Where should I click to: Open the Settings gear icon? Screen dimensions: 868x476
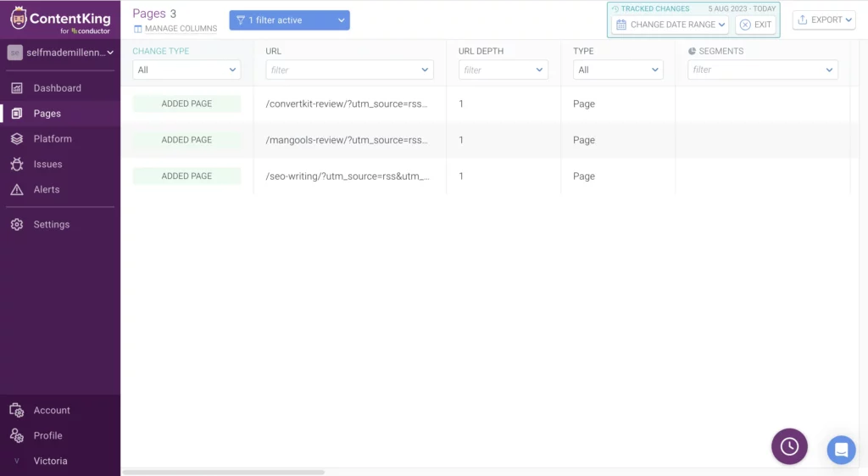coord(17,224)
